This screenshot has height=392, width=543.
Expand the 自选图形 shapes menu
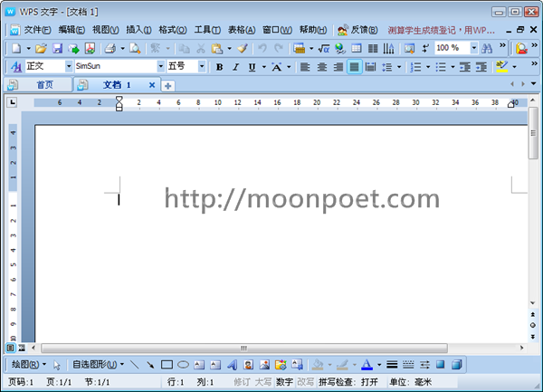coord(99,365)
